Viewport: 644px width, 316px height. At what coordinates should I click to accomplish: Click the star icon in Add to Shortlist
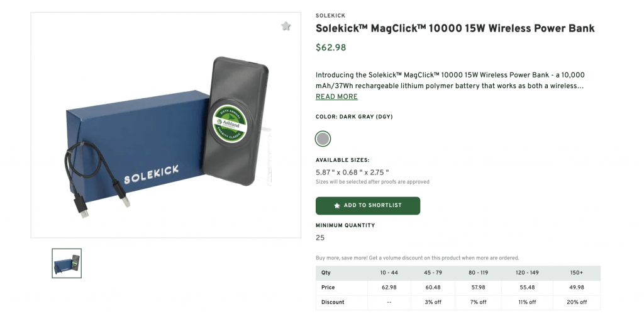coord(337,206)
